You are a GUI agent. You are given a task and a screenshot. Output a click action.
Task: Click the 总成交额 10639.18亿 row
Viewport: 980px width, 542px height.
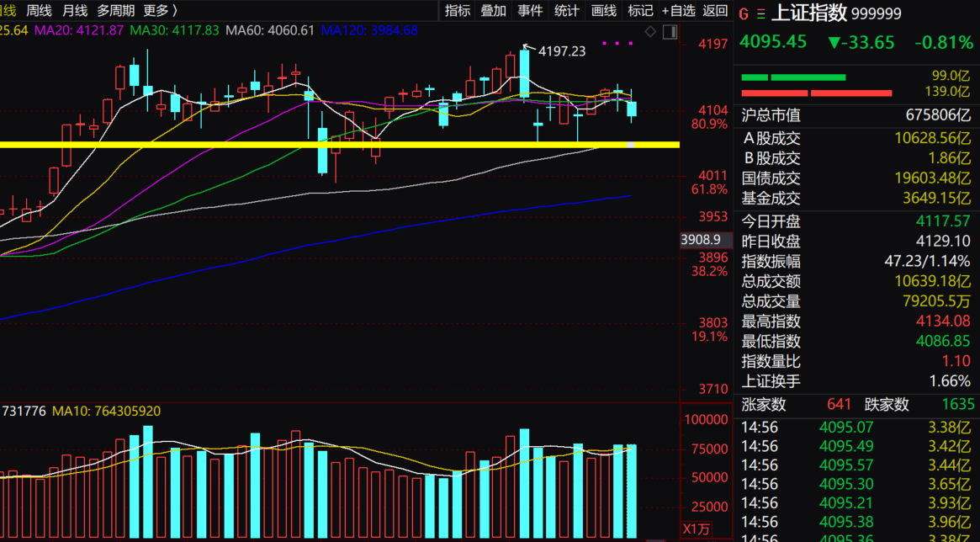click(856, 281)
